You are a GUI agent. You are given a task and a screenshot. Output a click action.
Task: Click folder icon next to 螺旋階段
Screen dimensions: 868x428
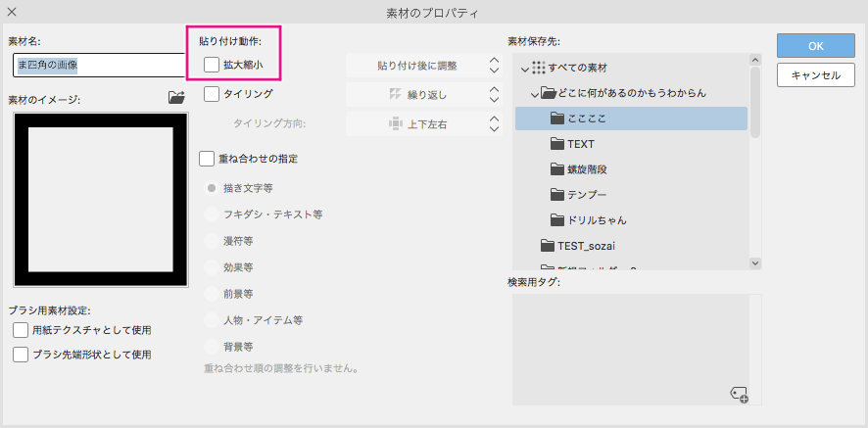(x=556, y=169)
